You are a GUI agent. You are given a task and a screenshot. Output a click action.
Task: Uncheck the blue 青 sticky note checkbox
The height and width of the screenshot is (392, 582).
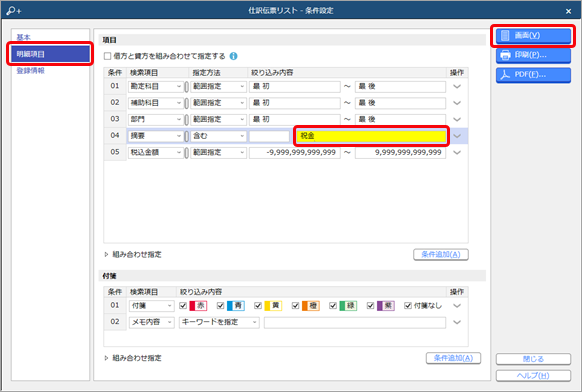(x=220, y=306)
